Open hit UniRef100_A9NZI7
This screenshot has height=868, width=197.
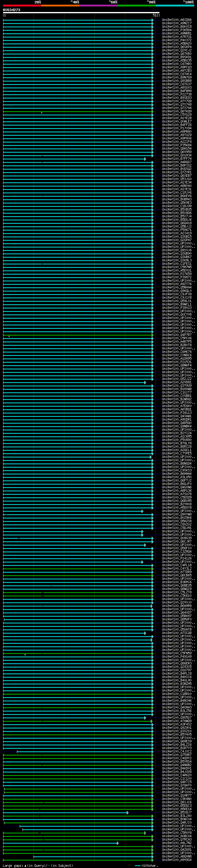(x=177, y=23)
